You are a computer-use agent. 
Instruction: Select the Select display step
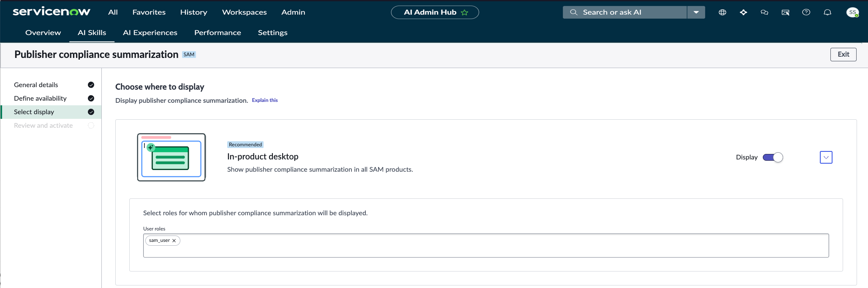tap(51, 112)
